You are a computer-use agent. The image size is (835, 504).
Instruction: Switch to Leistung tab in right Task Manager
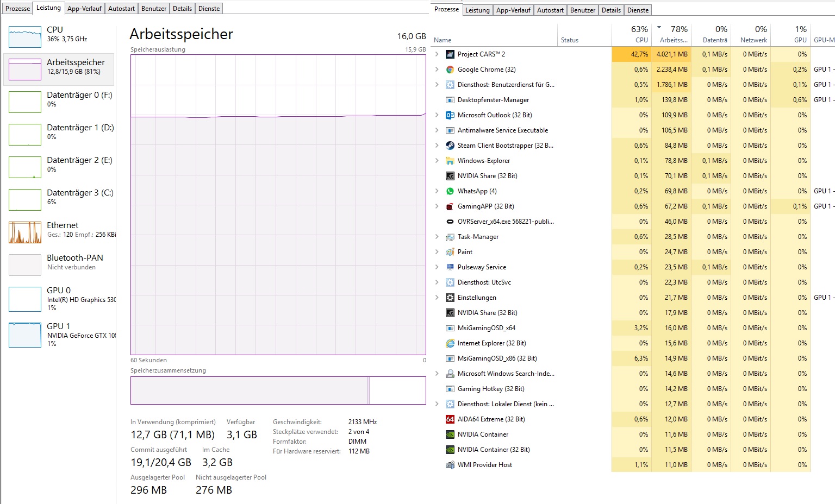477,10
